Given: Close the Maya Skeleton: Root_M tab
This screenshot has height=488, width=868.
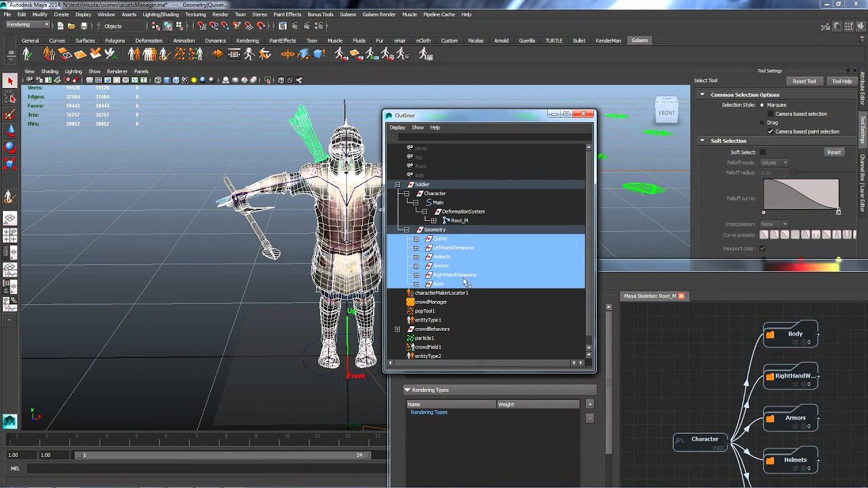Looking at the screenshot, I should (x=681, y=296).
